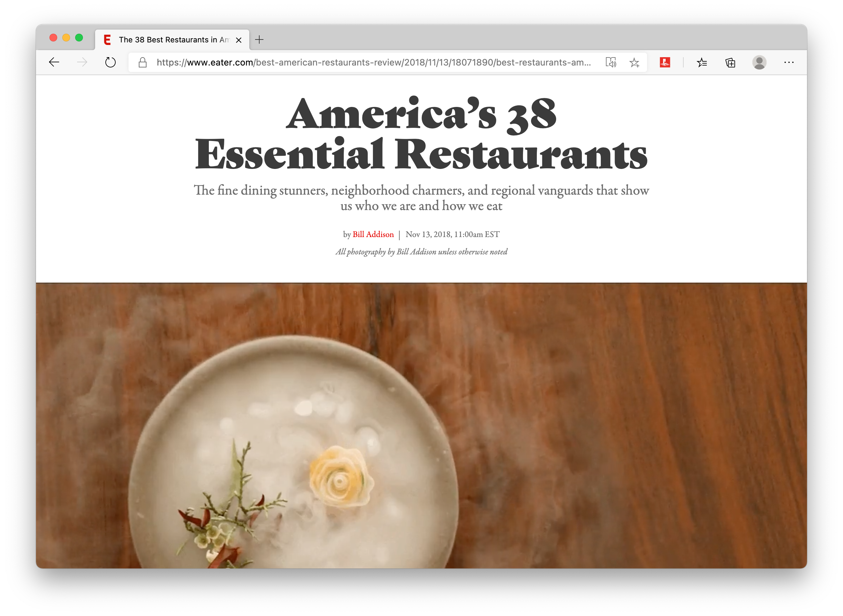Viewport: 843px width, 616px height.
Task: Open the user profile avatar
Action: point(759,62)
